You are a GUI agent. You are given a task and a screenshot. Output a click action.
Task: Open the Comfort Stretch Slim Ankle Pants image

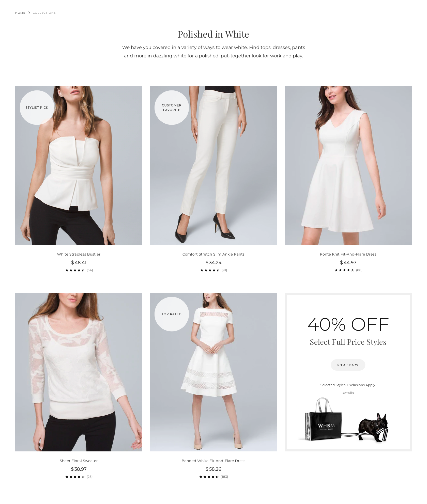213,165
